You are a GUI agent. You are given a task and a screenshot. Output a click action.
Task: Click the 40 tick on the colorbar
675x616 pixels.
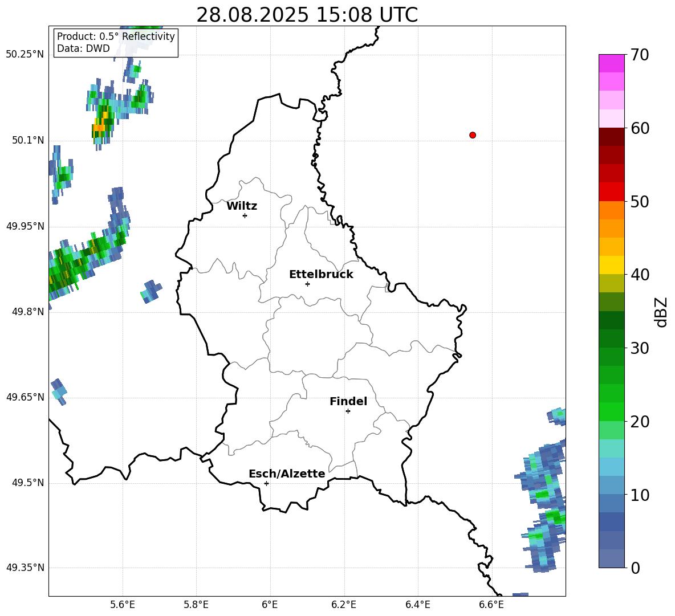tap(639, 275)
